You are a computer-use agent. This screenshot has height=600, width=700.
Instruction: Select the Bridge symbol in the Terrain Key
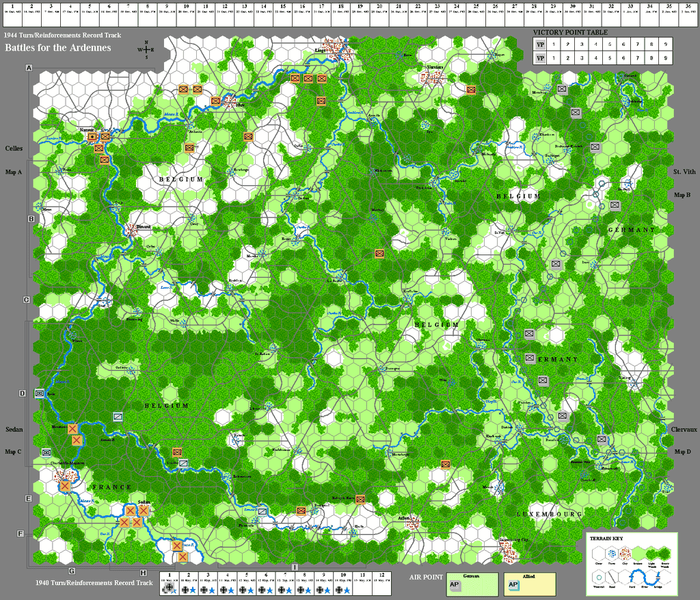658,577
